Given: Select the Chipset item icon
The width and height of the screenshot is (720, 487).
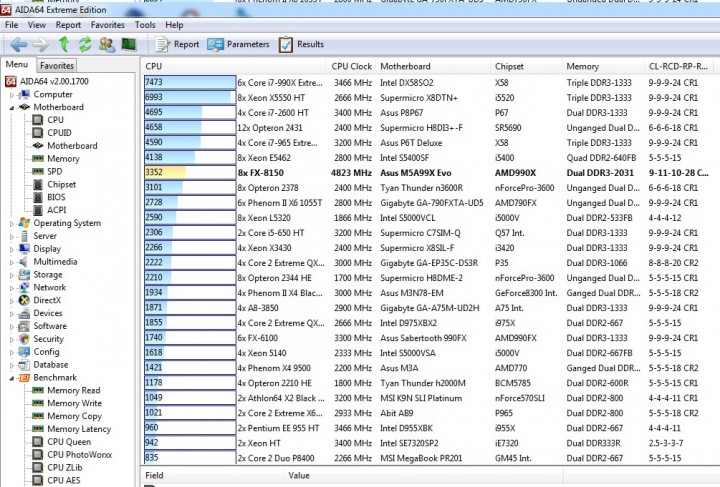Looking at the screenshot, I should (38, 185).
